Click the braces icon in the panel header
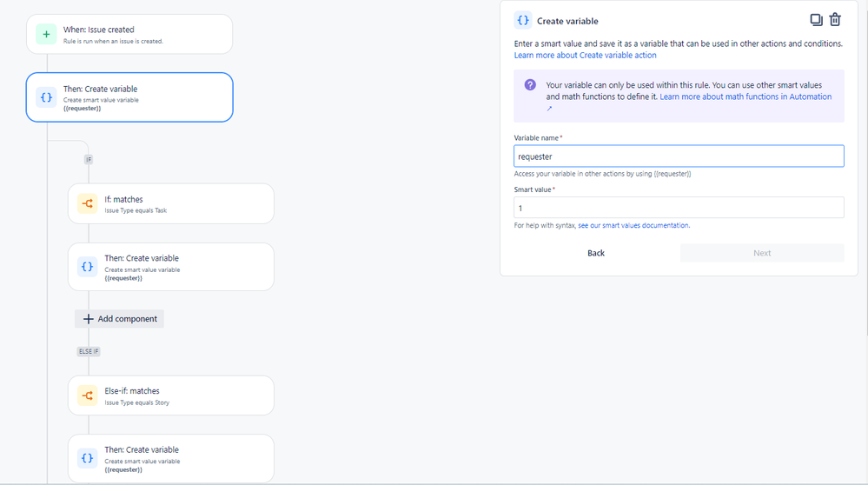 click(x=522, y=21)
